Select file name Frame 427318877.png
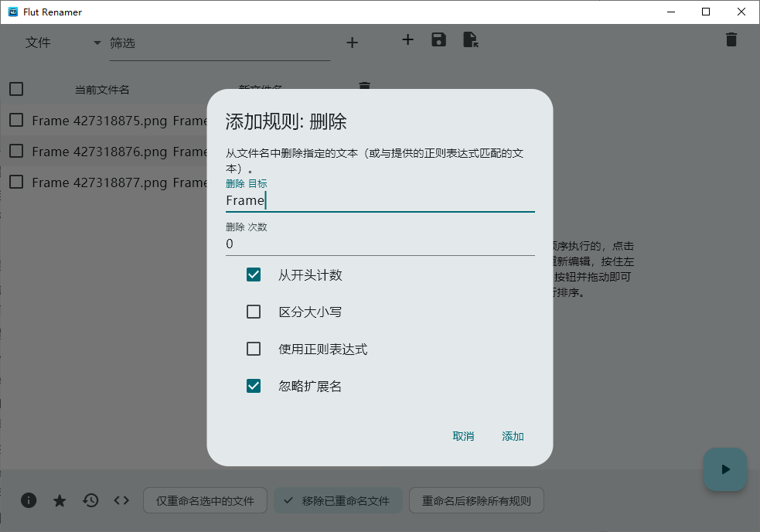The height and width of the screenshot is (532, 760). coord(100,182)
